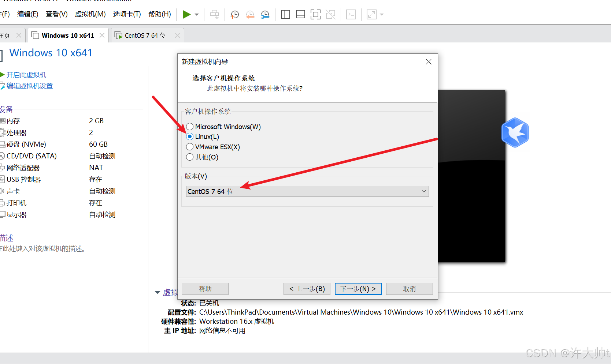Open the stretch display dropdown arrow

coord(382,15)
